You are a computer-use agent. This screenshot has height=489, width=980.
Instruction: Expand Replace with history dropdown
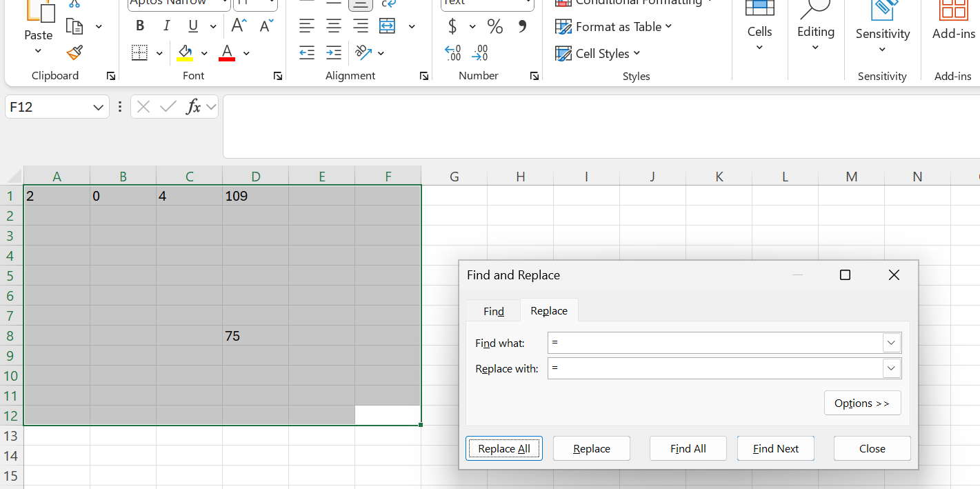click(x=892, y=368)
